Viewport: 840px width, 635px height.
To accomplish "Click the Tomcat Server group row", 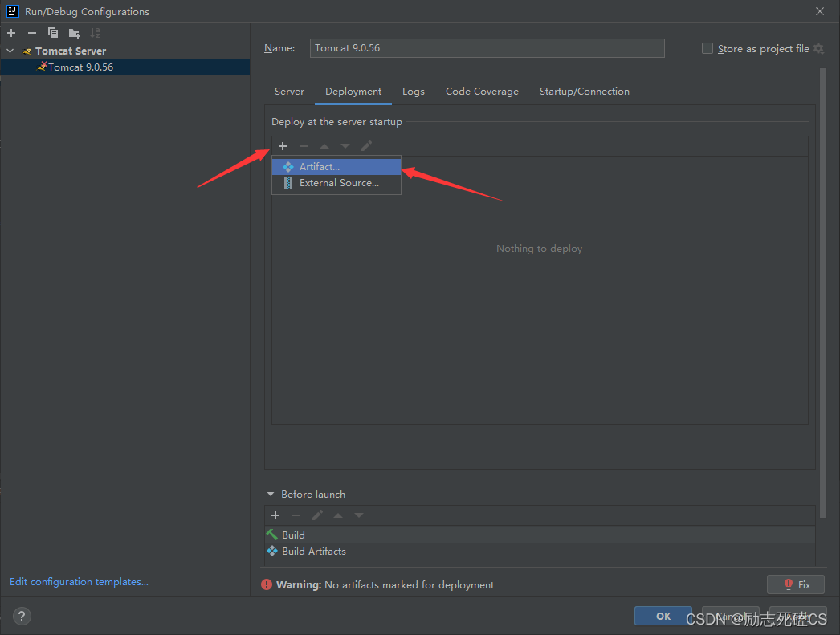I will pyautogui.click(x=124, y=51).
